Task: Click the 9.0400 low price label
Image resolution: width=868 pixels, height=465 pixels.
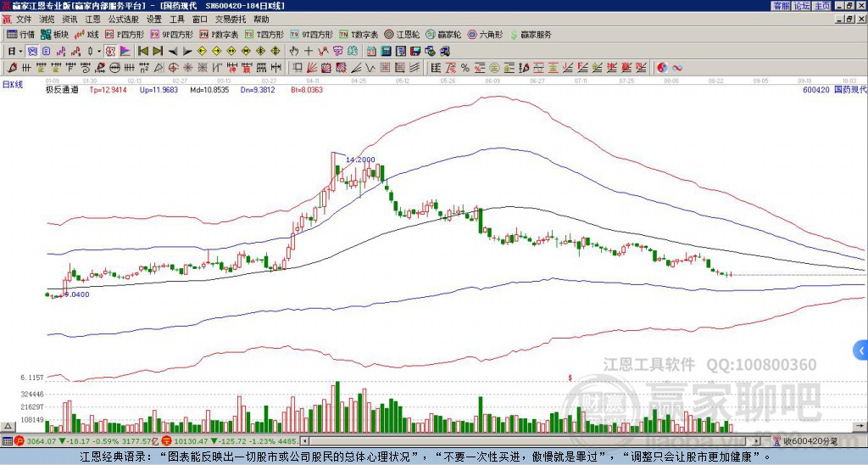Action: 77,294
